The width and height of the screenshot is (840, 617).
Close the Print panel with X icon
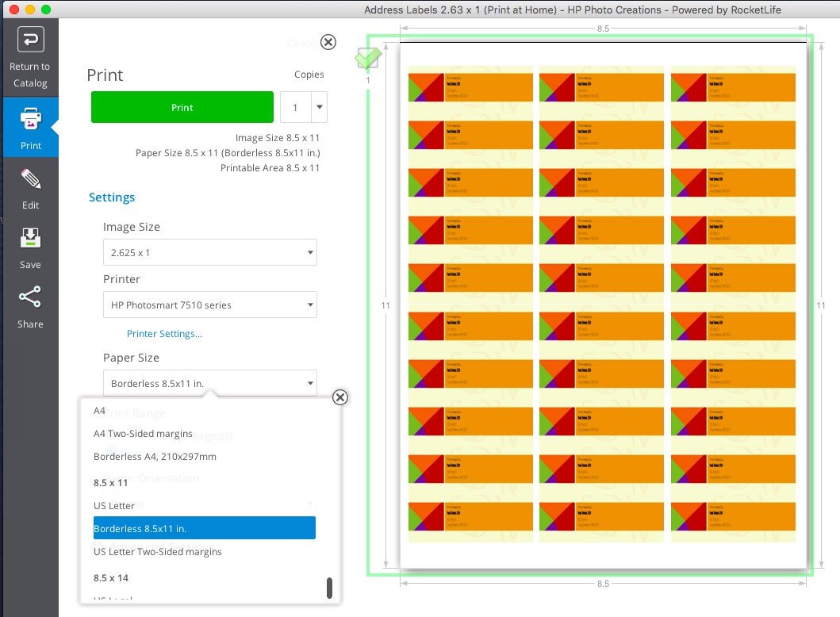pyautogui.click(x=328, y=42)
